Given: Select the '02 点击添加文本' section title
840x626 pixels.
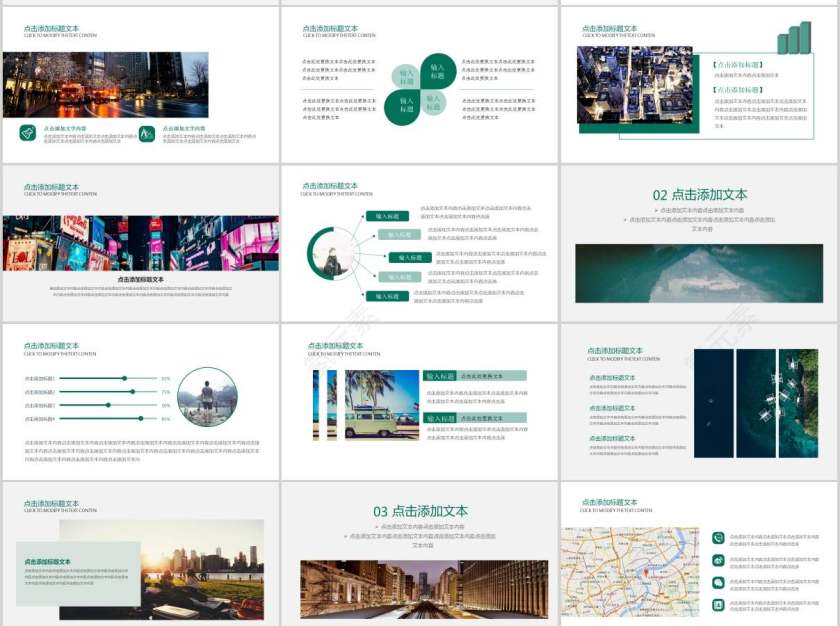Looking at the screenshot, I should point(699,195).
